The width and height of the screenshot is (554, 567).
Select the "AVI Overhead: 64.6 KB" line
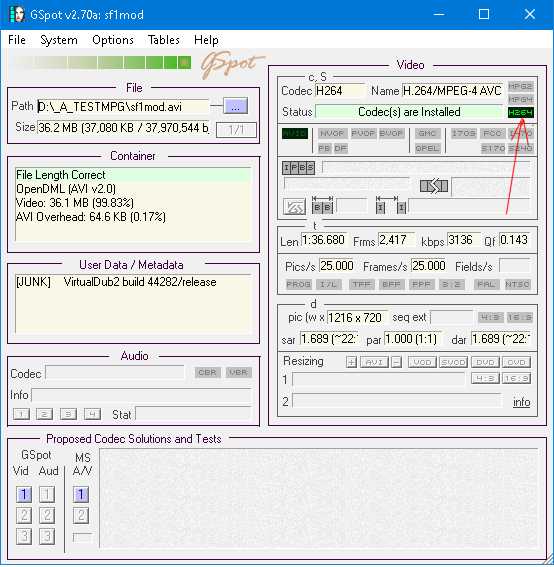point(133,217)
